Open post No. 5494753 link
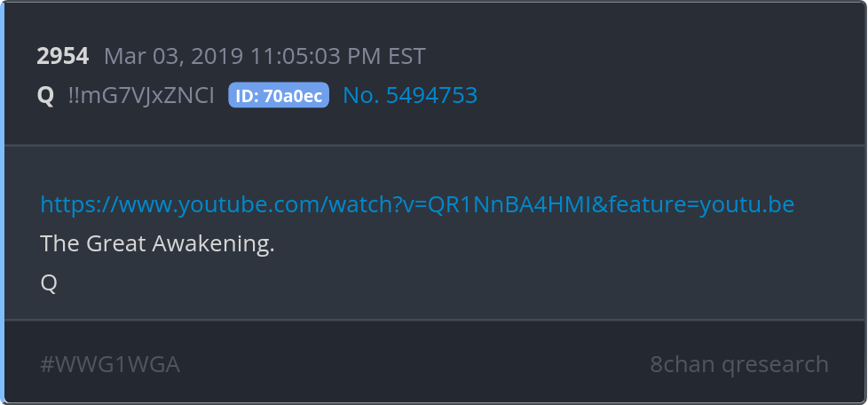Image resolution: width=868 pixels, height=405 pixels. [410, 95]
